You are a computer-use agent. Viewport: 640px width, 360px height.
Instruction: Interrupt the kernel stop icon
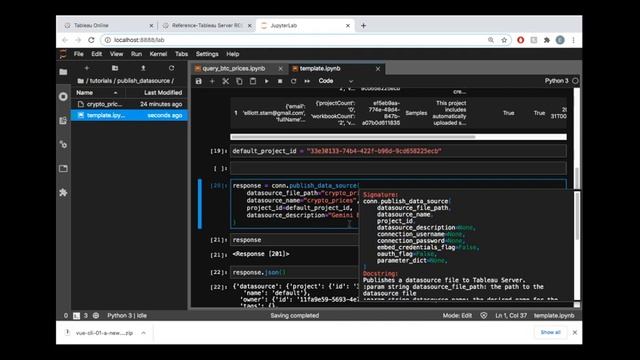(280, 81)
